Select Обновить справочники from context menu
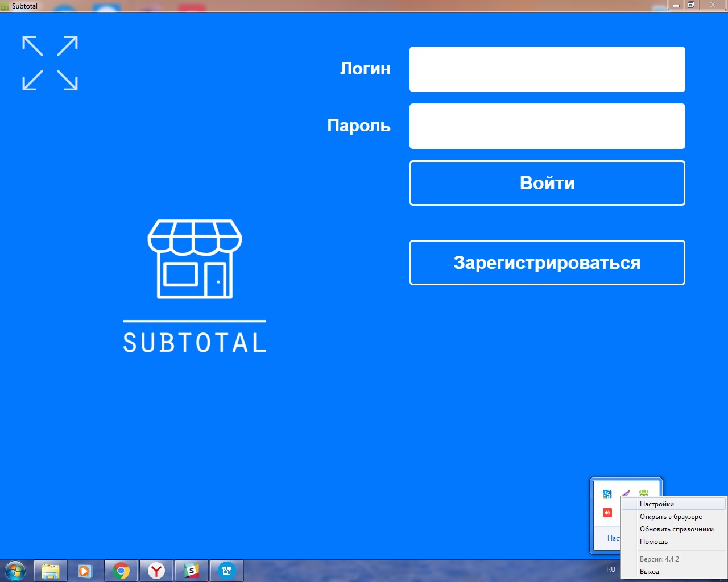 click(x=676, y=529)
